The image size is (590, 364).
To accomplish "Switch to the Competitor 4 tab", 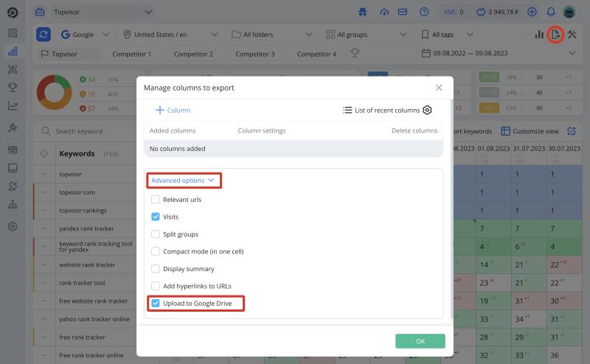I will [316, 54].
